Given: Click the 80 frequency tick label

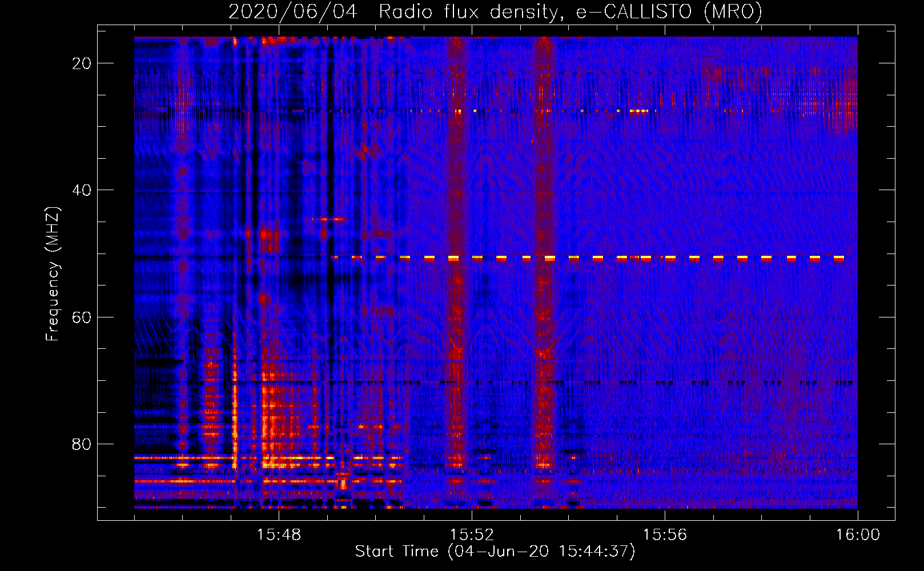Looking at the screenshot, I should (x=82, y=444).
